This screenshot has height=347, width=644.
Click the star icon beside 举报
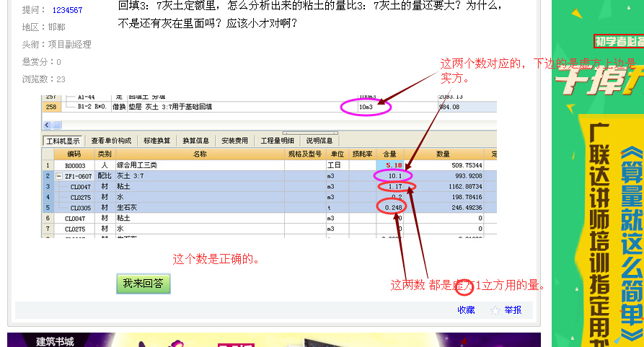click(x=495, y=310)
